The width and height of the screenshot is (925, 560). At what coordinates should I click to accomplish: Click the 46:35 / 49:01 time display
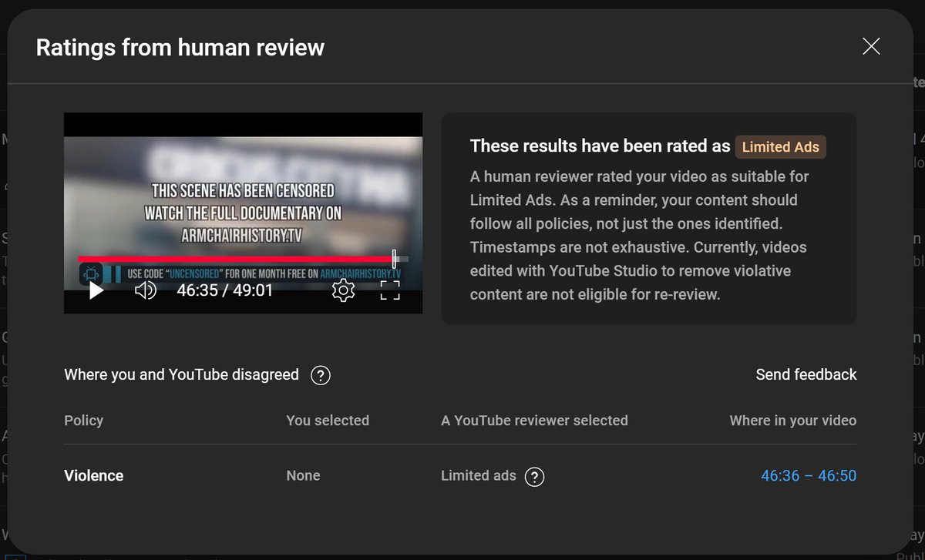point(225,290)
